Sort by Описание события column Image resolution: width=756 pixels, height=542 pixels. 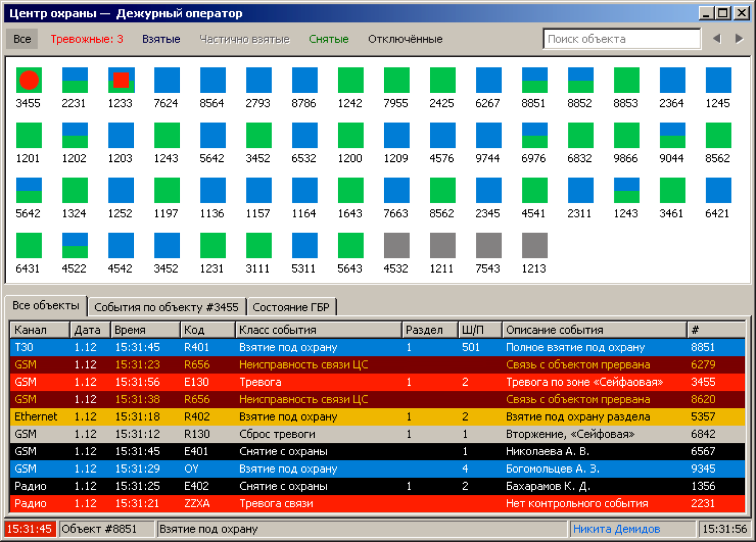pyautogui.click(x=594, y=330)
